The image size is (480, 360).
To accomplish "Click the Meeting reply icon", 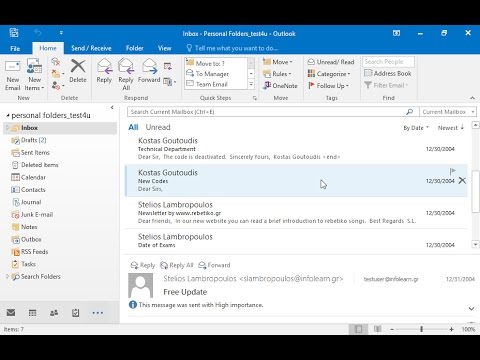I will [x=168, y=66].
